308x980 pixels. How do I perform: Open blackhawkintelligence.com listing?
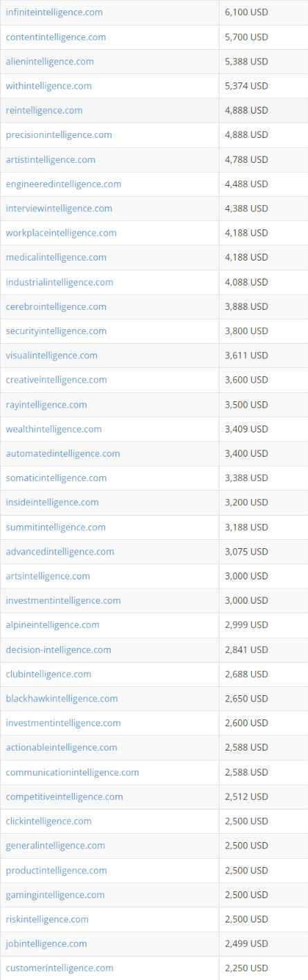(62, 699)
